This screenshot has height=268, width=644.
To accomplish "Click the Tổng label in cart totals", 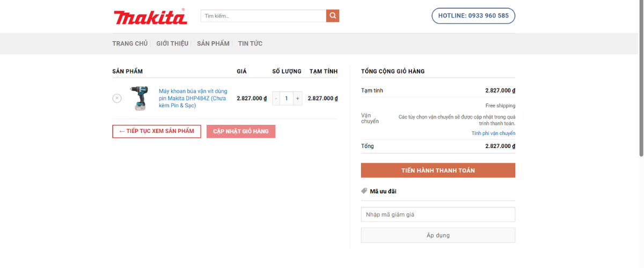I will tap(368, 146).
